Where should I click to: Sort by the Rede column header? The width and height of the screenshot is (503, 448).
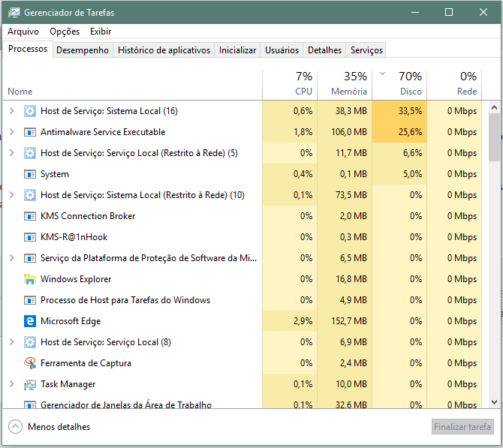(x=454, y=85)
